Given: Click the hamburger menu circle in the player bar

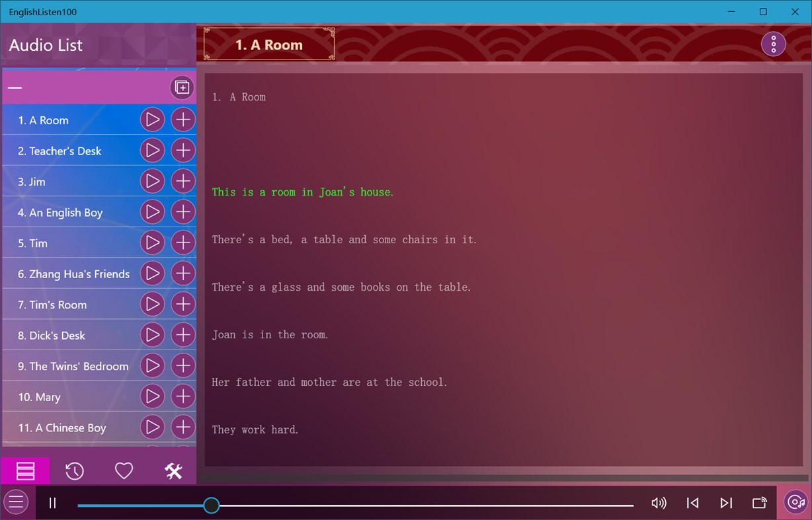Looking at the screenshot, I should pos(16,502).
